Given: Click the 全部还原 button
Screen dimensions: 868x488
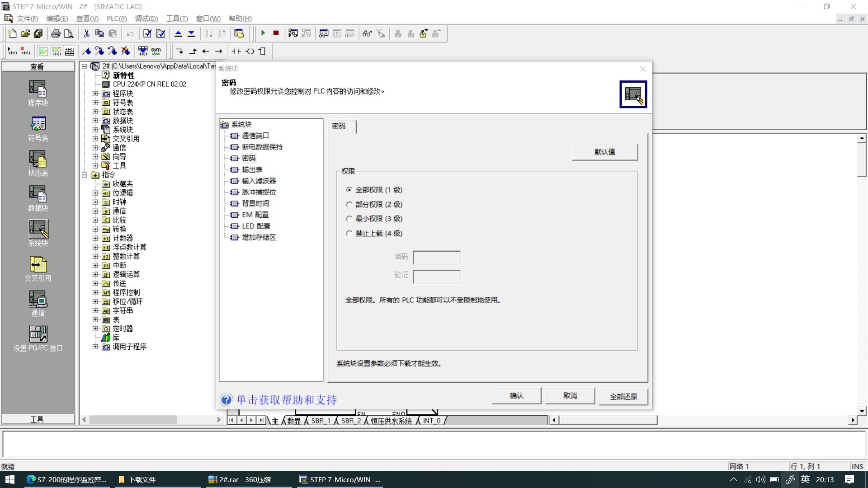Looking at the screenshot, I should point(623,396).
